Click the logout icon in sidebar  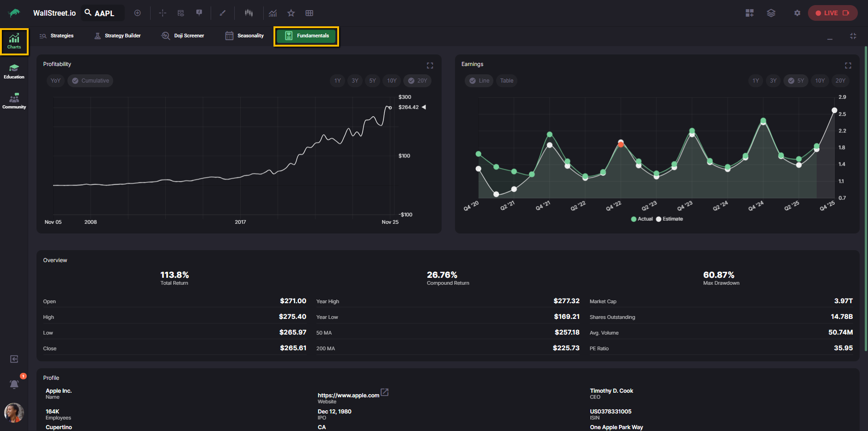click(14, 359)
